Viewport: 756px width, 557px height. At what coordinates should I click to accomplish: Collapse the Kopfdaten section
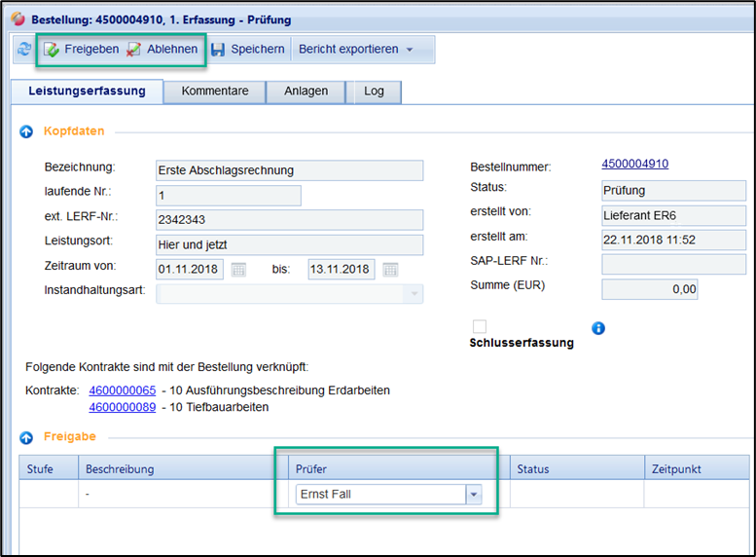26,130
